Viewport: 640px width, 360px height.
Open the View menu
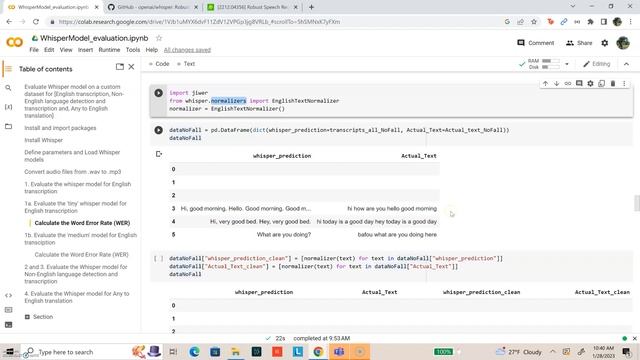(x=66, y=50)
